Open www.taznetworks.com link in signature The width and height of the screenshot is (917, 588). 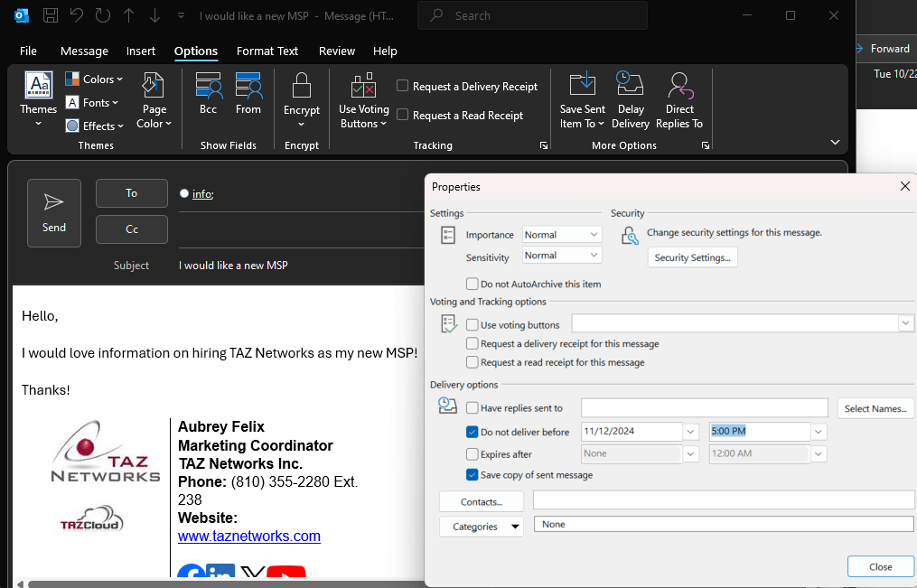[249, 536]
